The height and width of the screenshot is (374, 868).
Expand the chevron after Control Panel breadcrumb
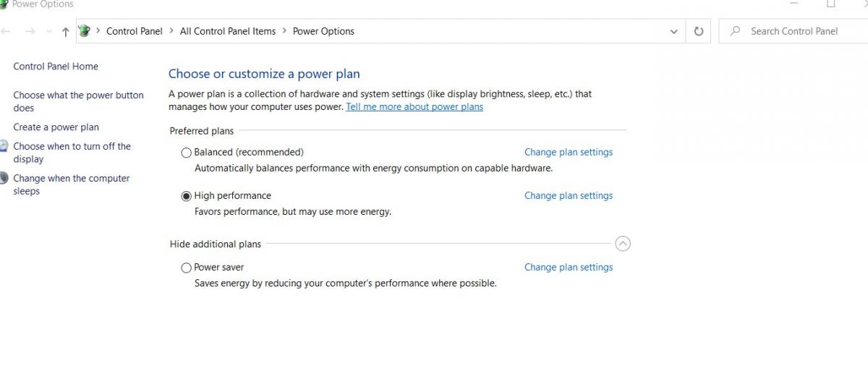pos(171,31)
